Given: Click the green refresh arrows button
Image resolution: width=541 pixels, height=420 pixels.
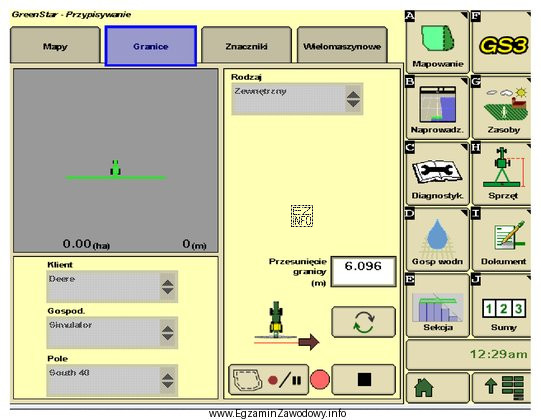Looking at the screenshot, I should click(x=363, y=322).
